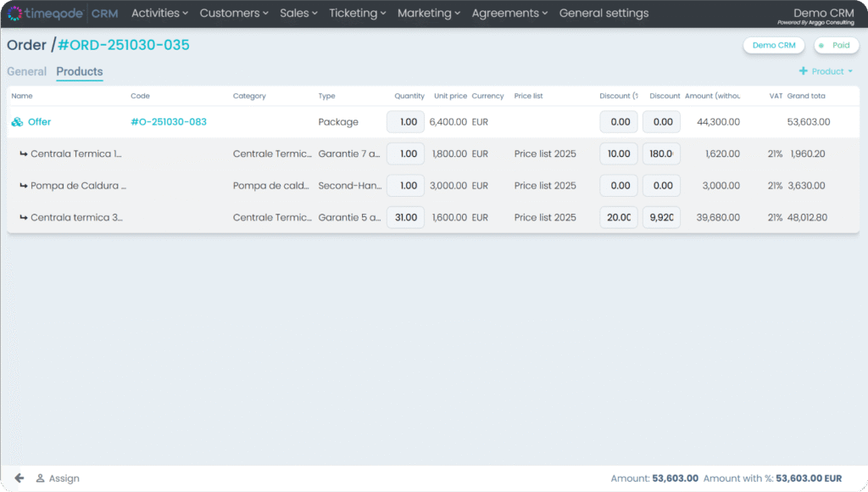
Task: Open the Agreements menu
Action: [509, 14]
